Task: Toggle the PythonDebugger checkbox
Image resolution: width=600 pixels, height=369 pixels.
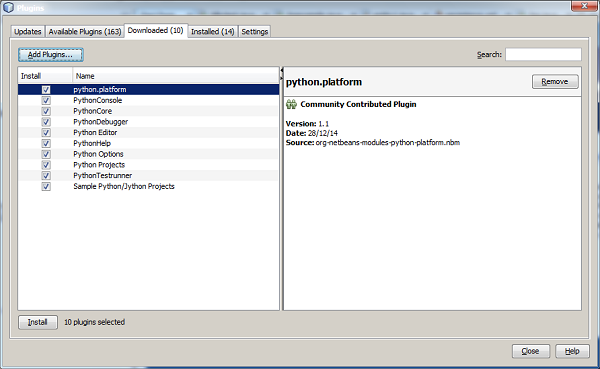Action: point(46,122)
